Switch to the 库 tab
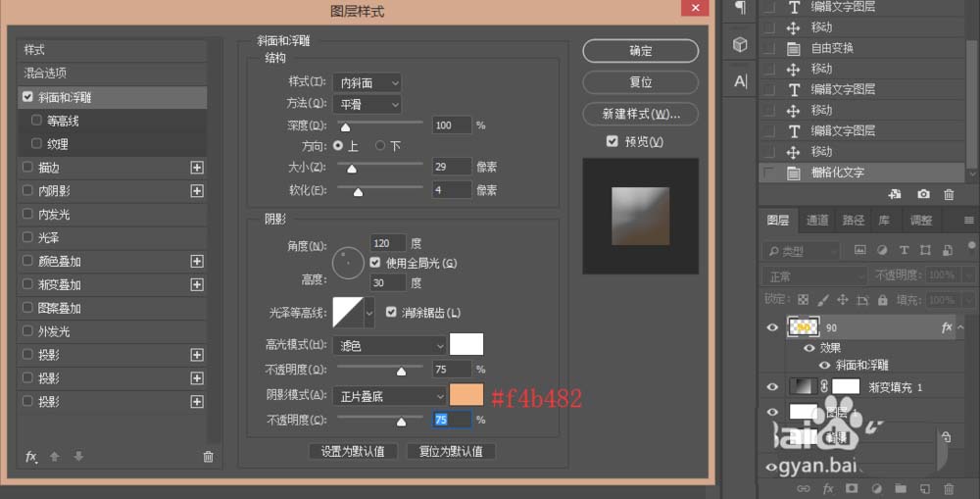This screenshot has height=499, width=980. [884, 221]
